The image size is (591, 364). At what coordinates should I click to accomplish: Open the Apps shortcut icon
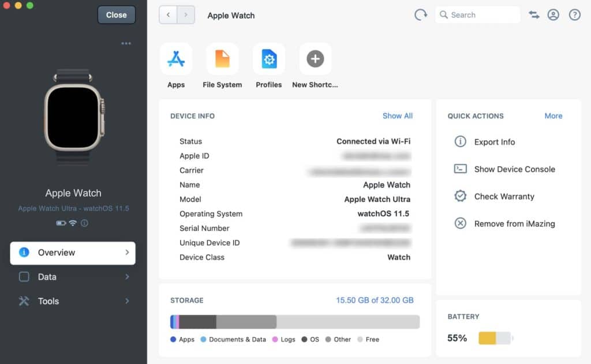click(x=176, y=59)
